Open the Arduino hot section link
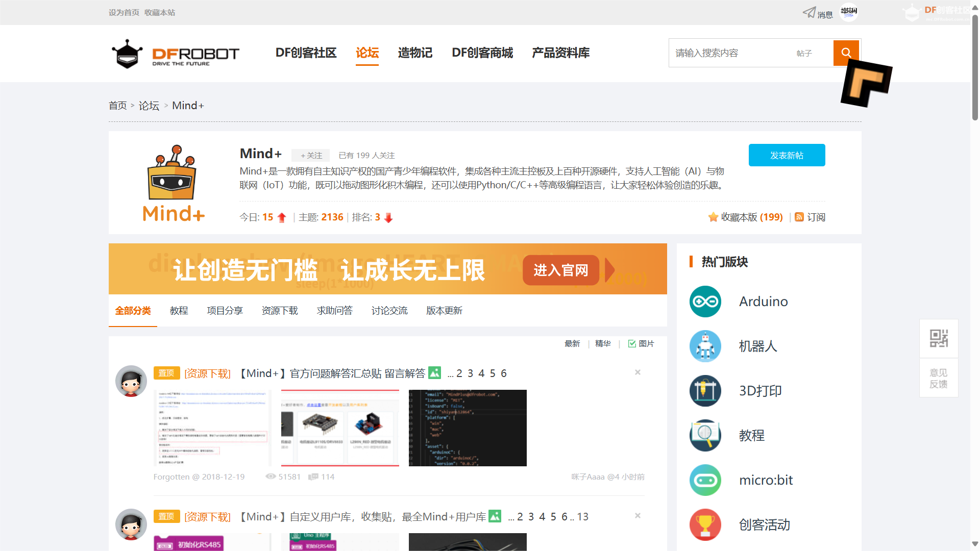 coord(763,302)
